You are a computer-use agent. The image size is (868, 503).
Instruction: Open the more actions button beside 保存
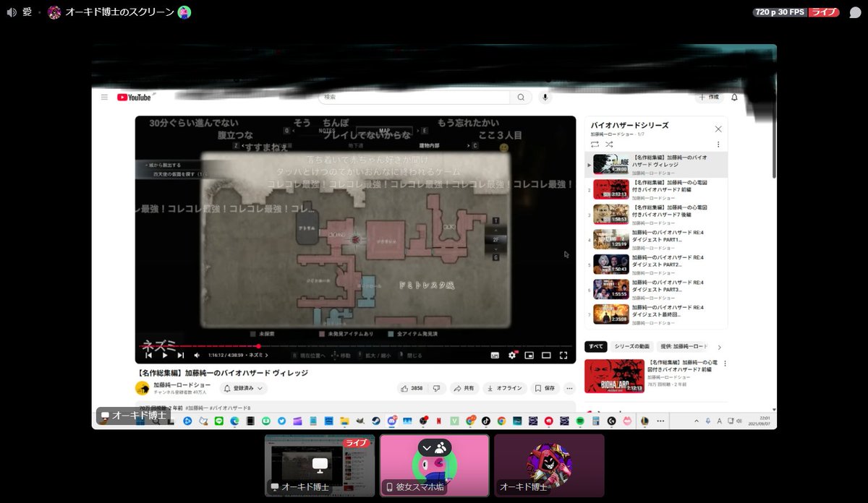coord(569,388)
